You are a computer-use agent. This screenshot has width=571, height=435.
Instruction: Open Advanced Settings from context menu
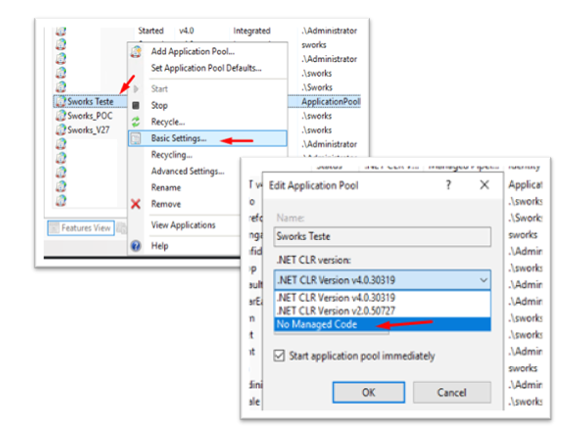coord(188,171)
